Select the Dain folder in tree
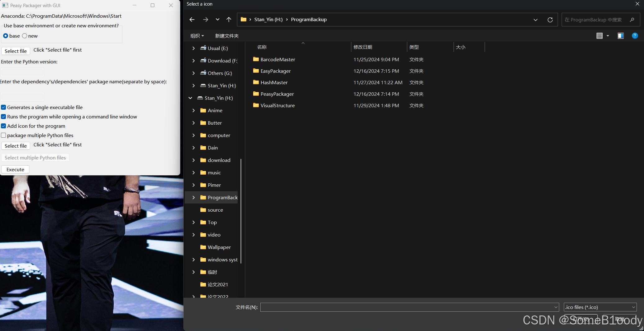The width and height of the screenshot is (644, 331). coord(209,148)
